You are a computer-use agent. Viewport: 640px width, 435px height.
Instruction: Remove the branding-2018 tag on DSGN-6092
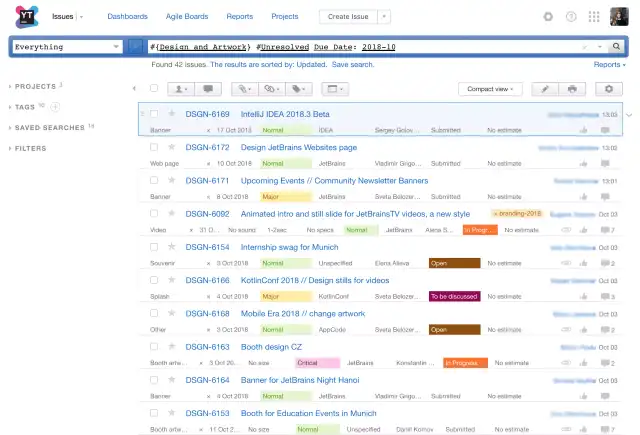[496, 214]
